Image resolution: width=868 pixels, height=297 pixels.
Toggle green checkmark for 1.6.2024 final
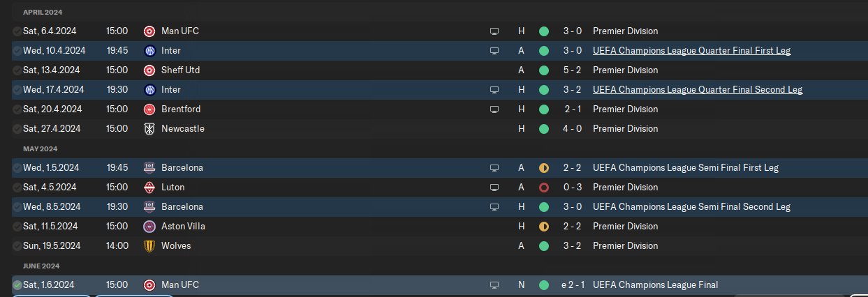[x=17, y=285]
